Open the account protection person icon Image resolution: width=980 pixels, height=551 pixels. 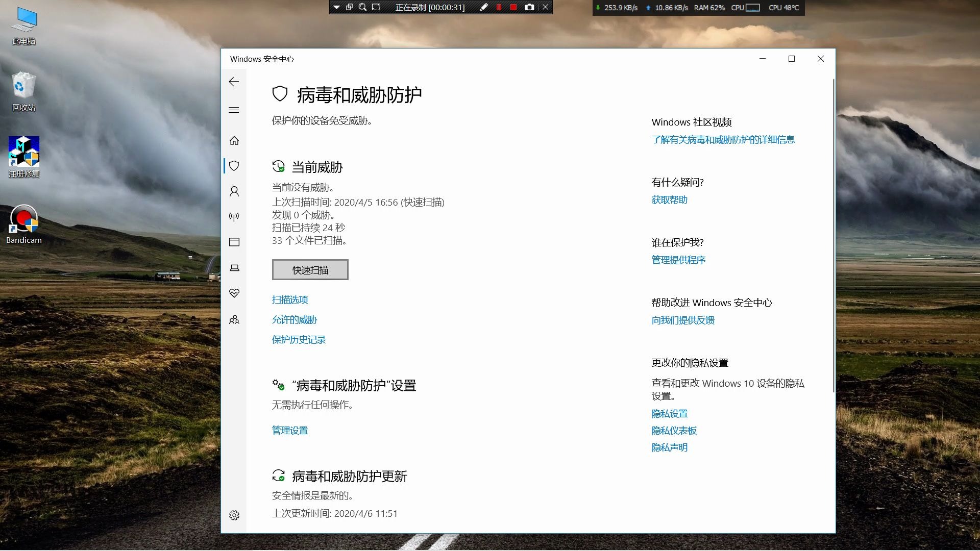tap(234, 191)
